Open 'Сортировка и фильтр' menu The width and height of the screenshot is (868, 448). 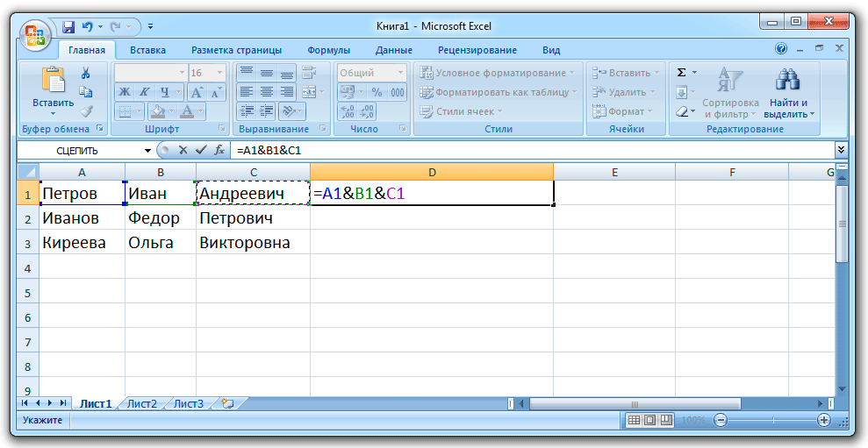point(731,92)
